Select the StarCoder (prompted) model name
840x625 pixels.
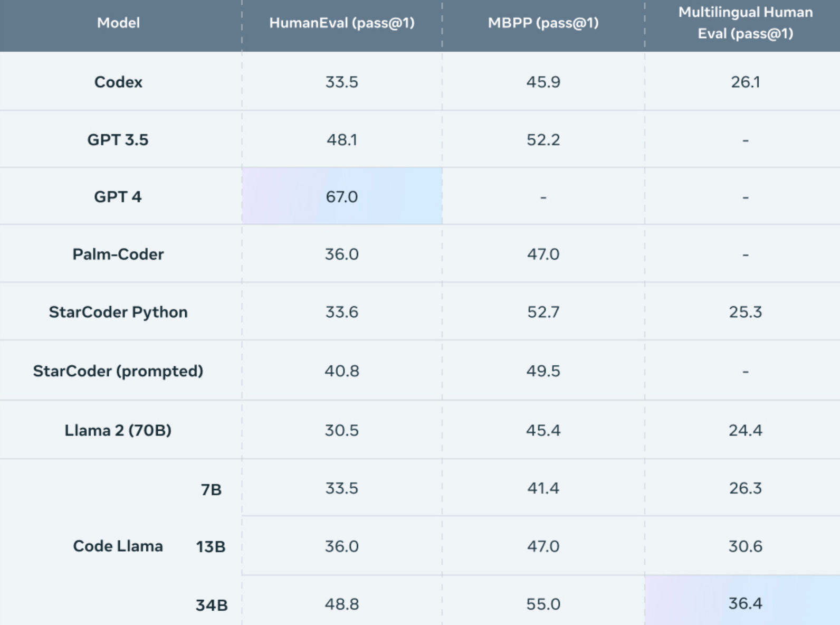pyautogui.click(x=118, y=371)
